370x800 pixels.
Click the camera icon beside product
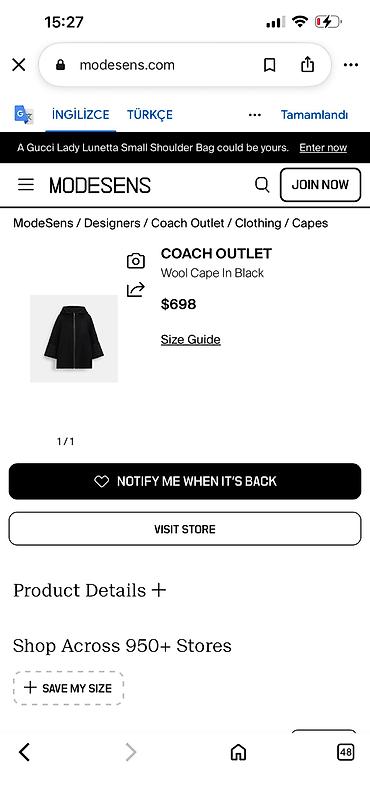[x=136, y=261]
